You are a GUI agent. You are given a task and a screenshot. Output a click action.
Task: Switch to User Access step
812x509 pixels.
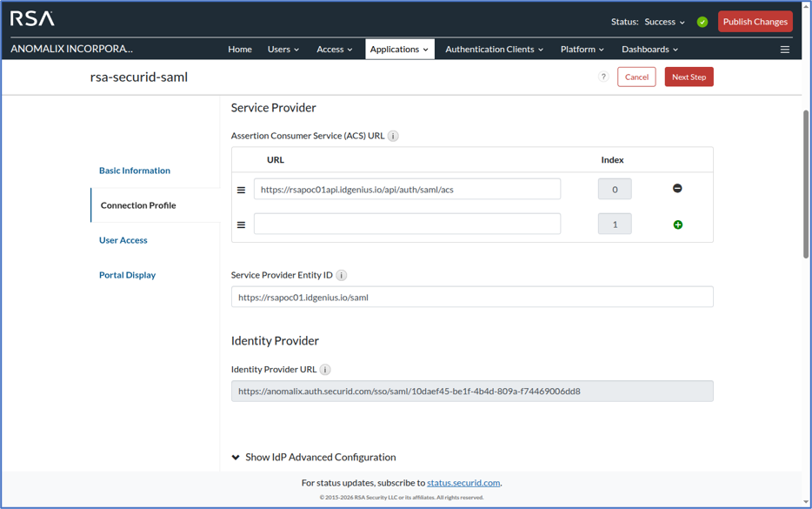pos(123,240)
